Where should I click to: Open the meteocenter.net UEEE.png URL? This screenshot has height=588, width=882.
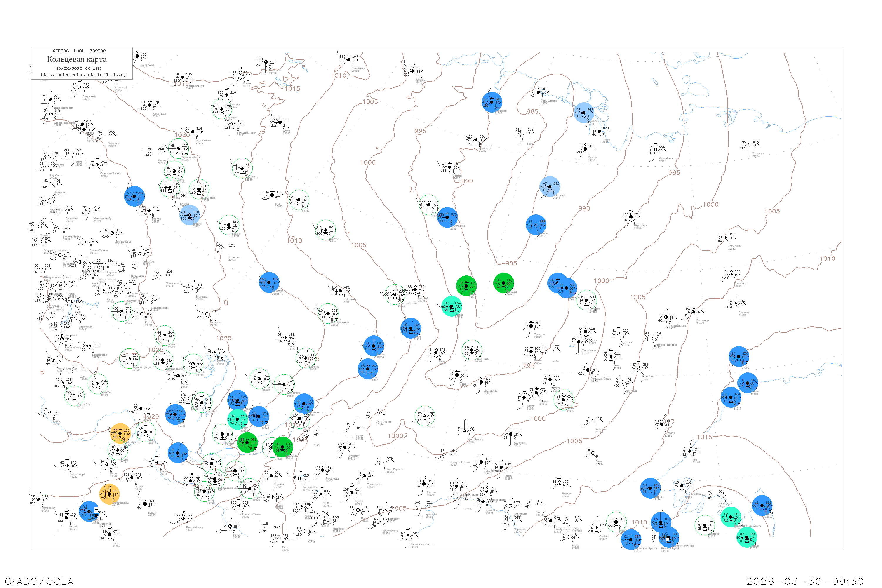click(x=83, y=75)
